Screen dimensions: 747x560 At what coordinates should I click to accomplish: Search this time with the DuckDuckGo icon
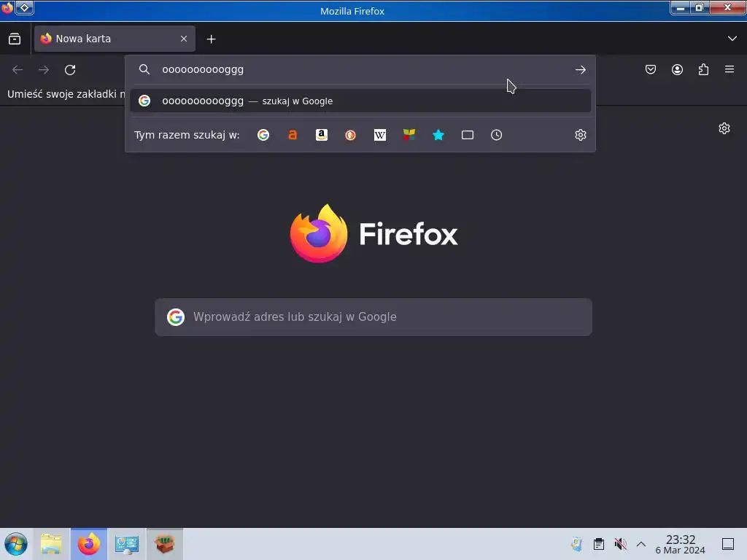pyautogui.click(x=351, y=135)
